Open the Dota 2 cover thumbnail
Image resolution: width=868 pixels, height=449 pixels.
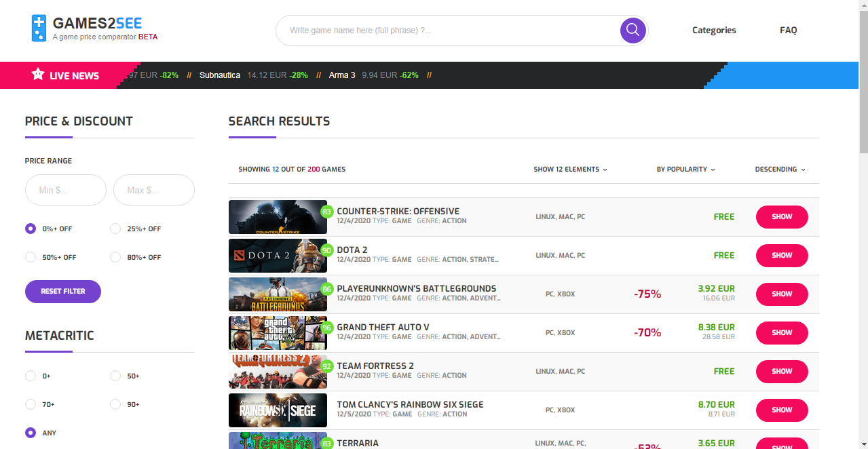tap(278, 256)
